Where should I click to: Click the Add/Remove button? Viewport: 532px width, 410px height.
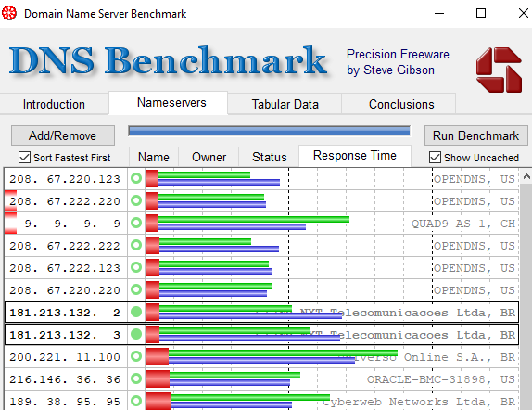click(63, 135)
